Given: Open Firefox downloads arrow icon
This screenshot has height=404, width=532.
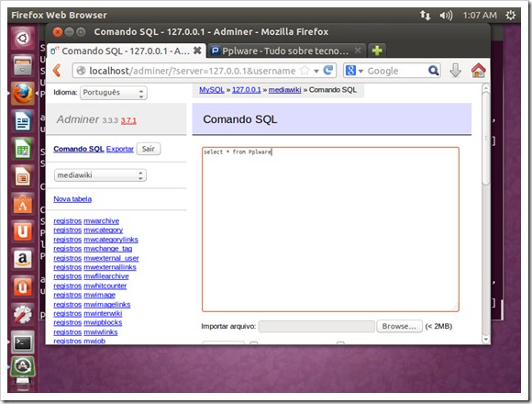Looking at the screenshot, I should [455, 71].
